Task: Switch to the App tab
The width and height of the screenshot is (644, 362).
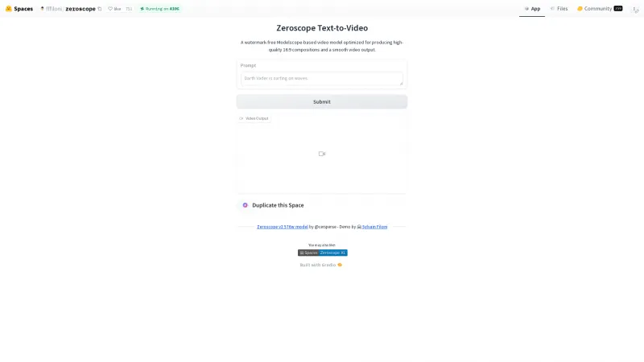Action: pyautogui.click(x=532, y=9)
